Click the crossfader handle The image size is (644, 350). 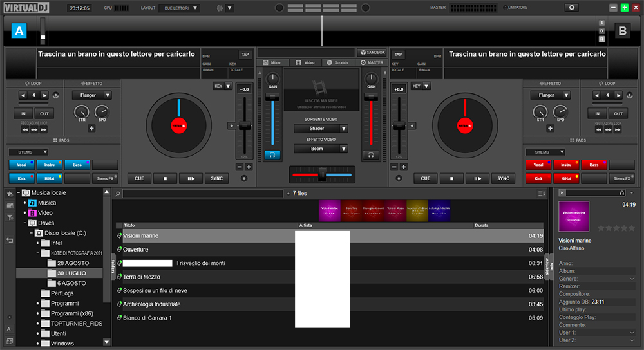[323, 174]
